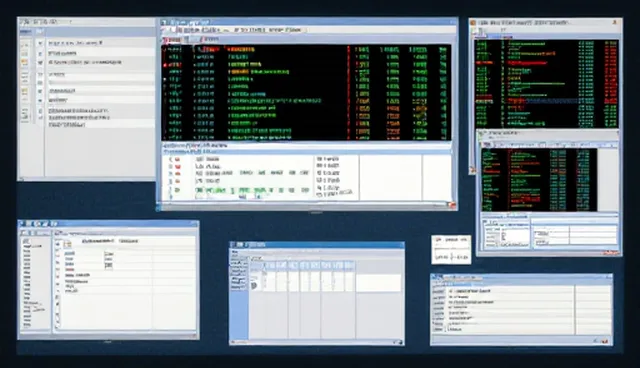
Task: Click the red icon in the first results row
Action: [178, 159]
